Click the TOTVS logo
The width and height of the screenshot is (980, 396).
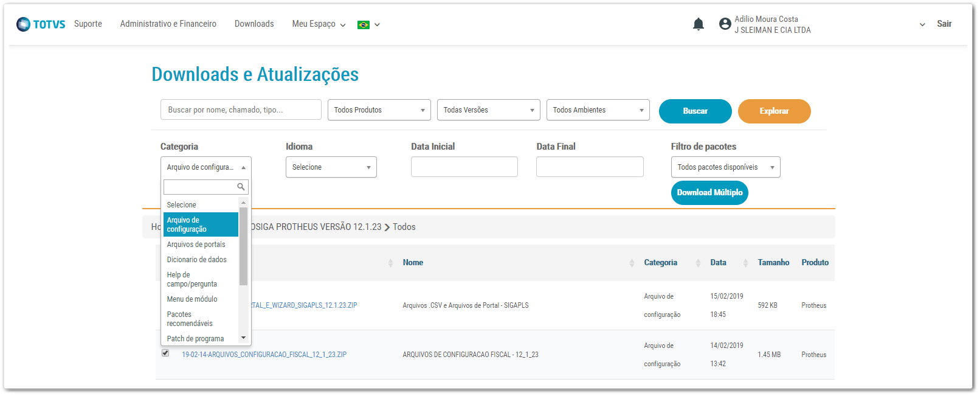coord(41,24)
